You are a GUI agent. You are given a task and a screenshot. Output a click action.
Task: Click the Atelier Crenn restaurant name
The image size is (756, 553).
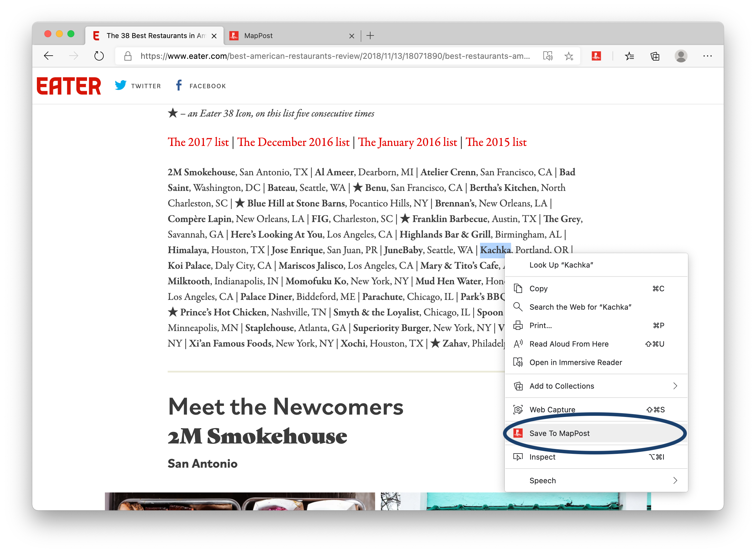point(448,172)
